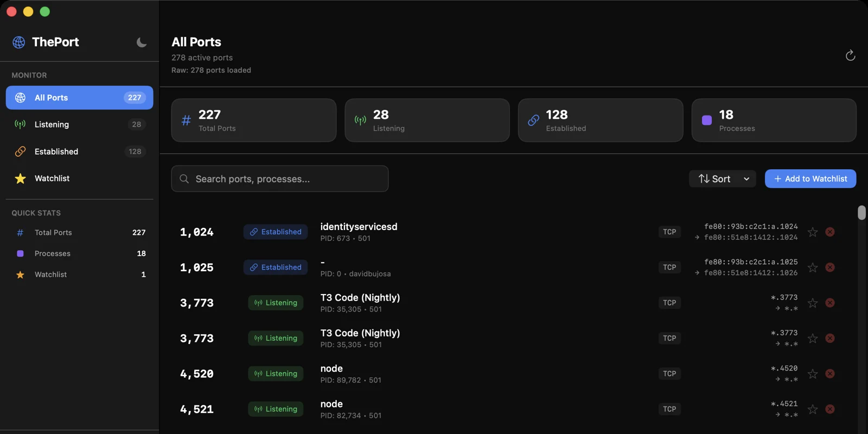Click the Established count badge 128 in sidebar

pos(135,151)
